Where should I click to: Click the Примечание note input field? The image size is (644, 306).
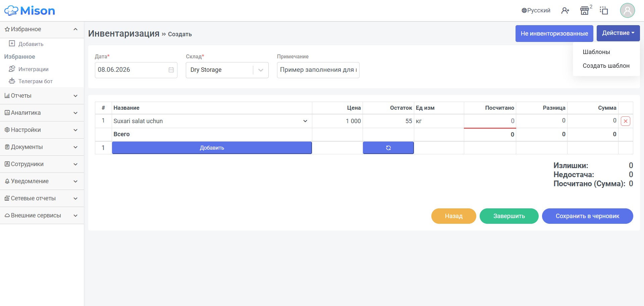[318, 70]
